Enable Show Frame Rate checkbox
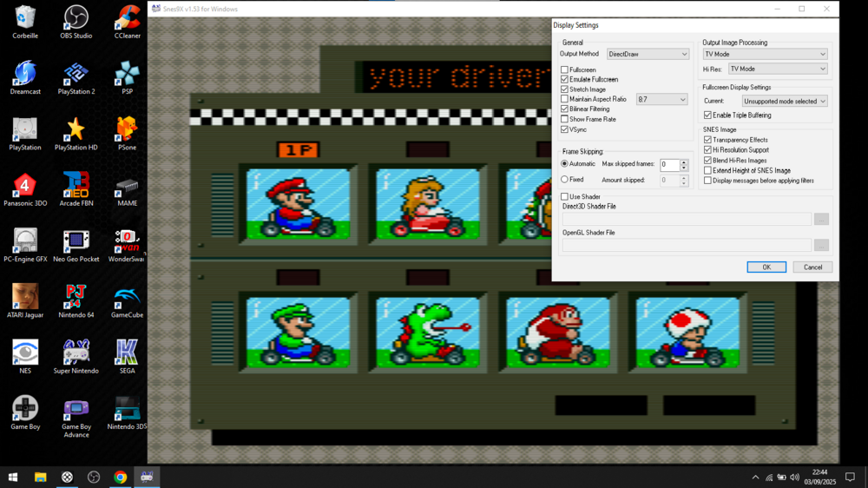The width and height of the screenshot is (868, 488). coord(565,119)
